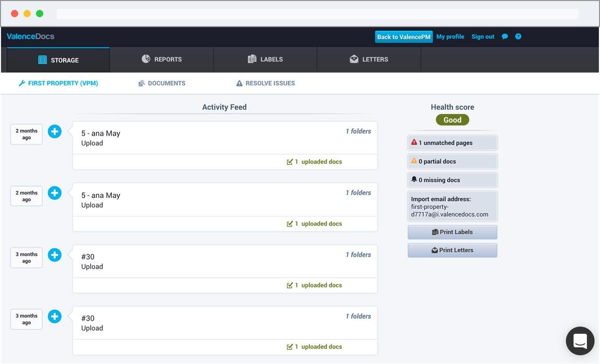
Task: Click the missing docs bell icon
Action: (414, 179)
